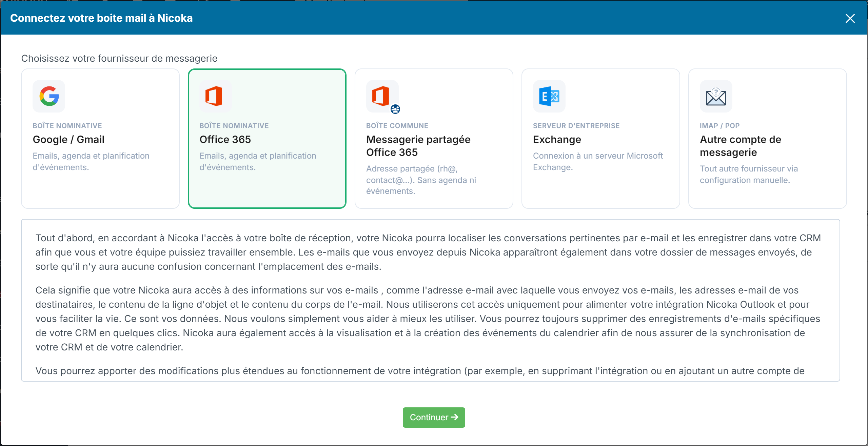The height and width of the screenshot is (446, 868).
Task: Click the paragraph starting 'Tout d'abord, en accordant'
Action: (428, 252)
